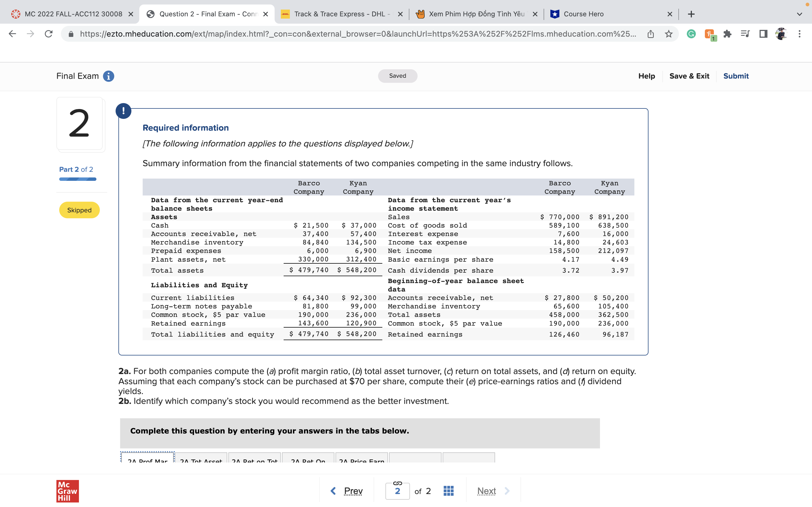This screenshot has width=812, height=507.
Task: Open the browser side panel icon
Action: click(763, 34)
